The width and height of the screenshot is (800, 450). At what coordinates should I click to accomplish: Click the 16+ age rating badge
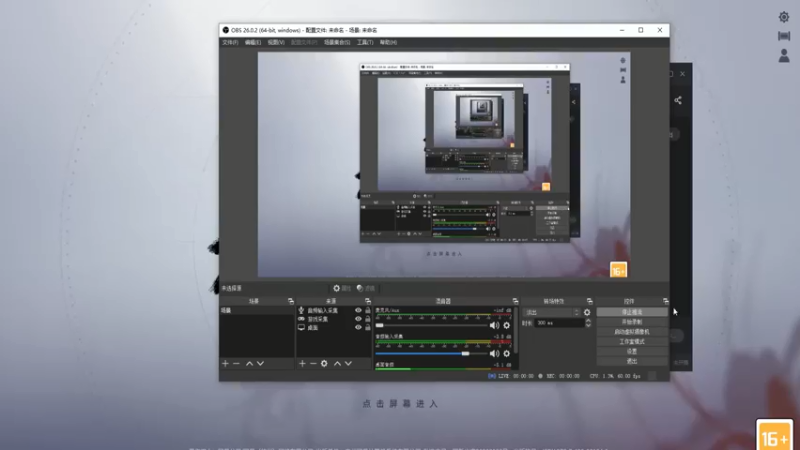click(x=774, y=436)
